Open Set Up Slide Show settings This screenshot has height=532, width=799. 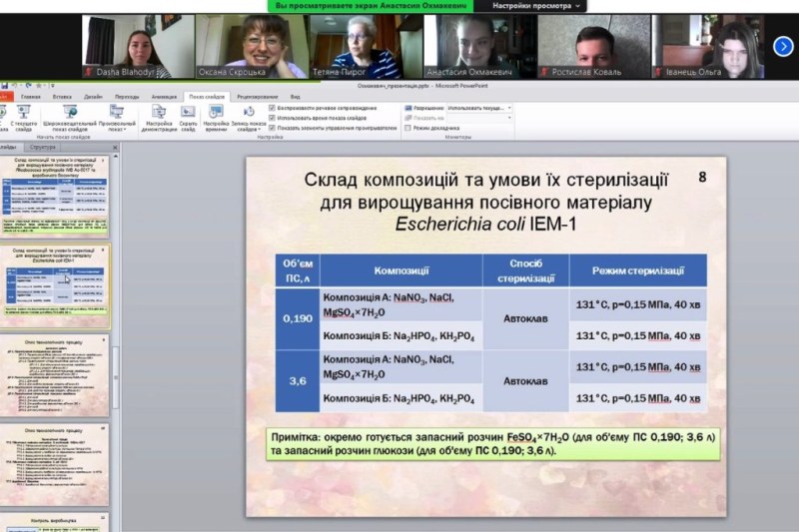tap(159, 118)
